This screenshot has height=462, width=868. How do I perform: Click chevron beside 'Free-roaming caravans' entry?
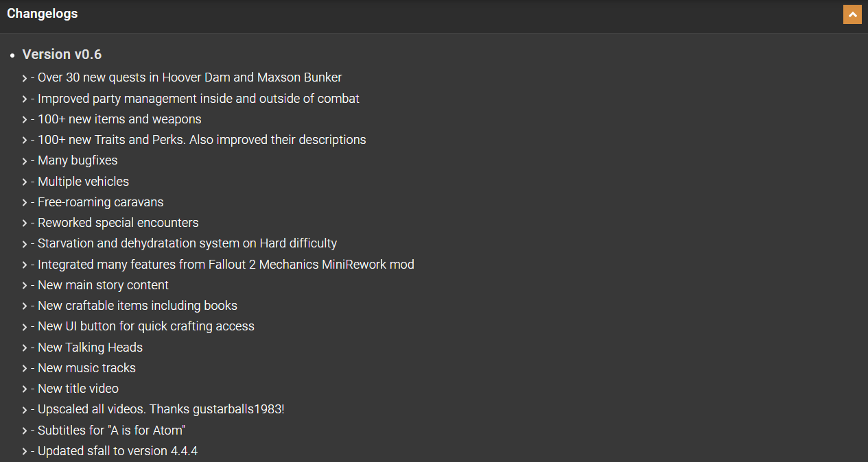pyautogui.click(x=25, y=202)
